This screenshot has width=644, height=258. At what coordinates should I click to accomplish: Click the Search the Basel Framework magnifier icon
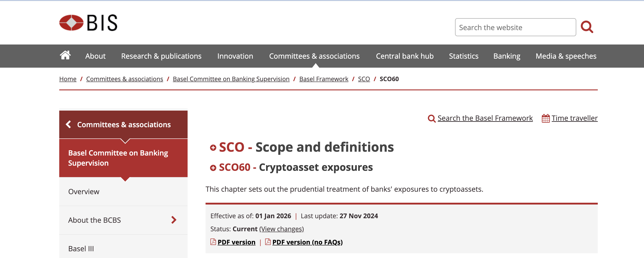pyautogui.click(x=432, y=118)
